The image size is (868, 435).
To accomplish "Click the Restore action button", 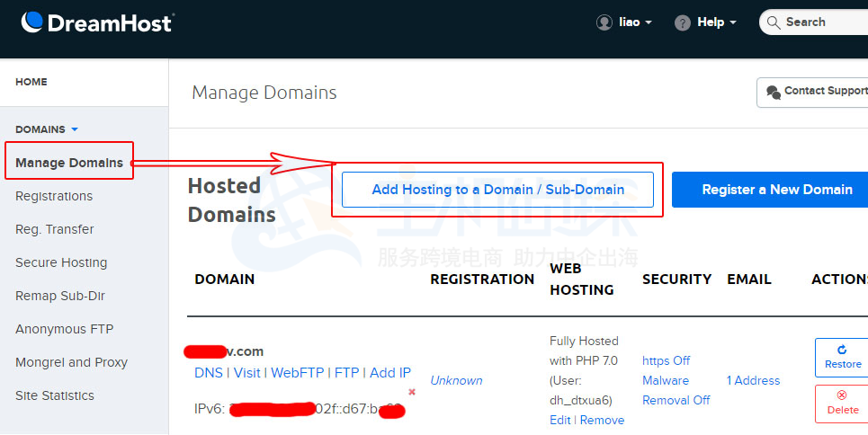I will (841, 358).
